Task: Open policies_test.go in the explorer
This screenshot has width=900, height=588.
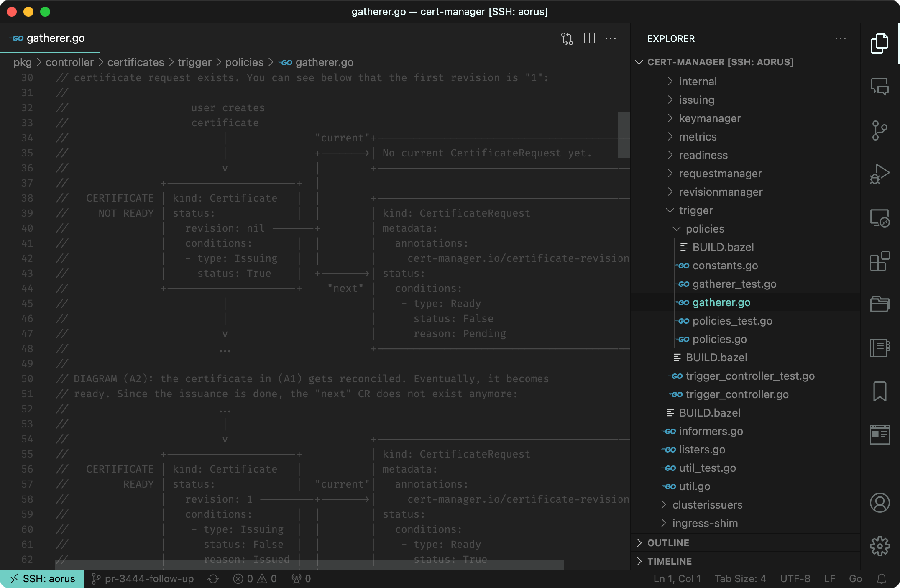Action: (732, 321)
